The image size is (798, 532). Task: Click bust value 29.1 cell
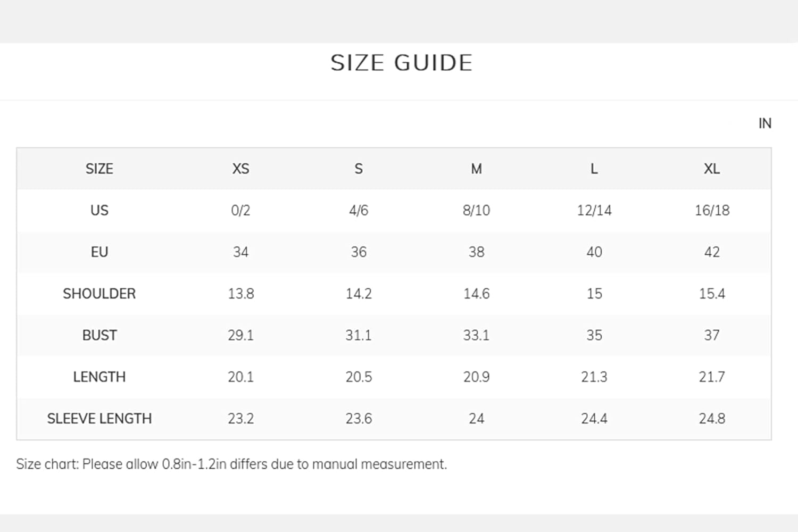pos(240,335)
